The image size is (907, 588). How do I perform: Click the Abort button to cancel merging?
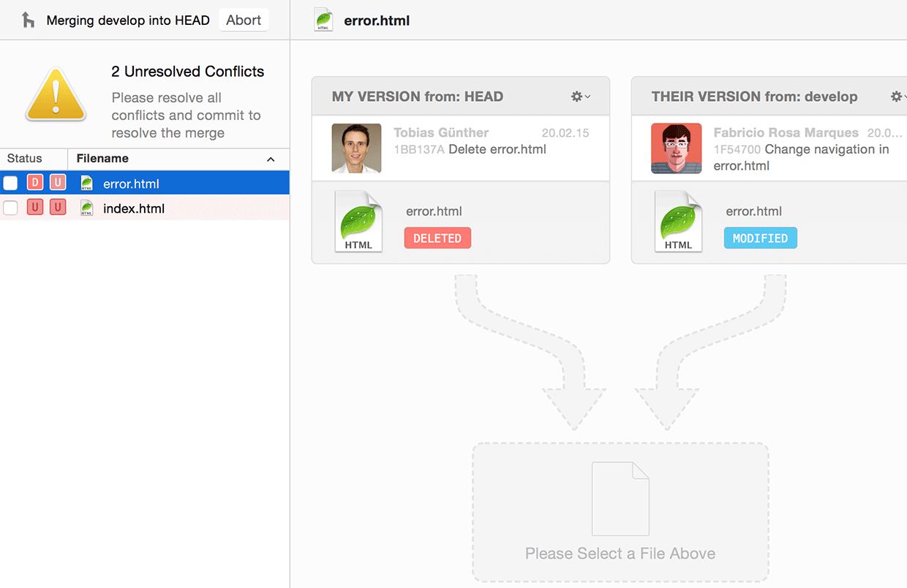(244, 20)
